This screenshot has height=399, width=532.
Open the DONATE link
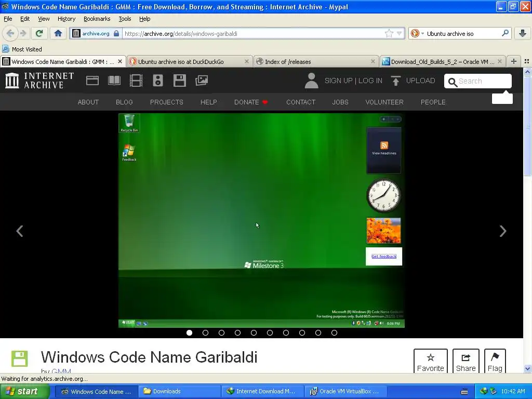click(250, 102)
